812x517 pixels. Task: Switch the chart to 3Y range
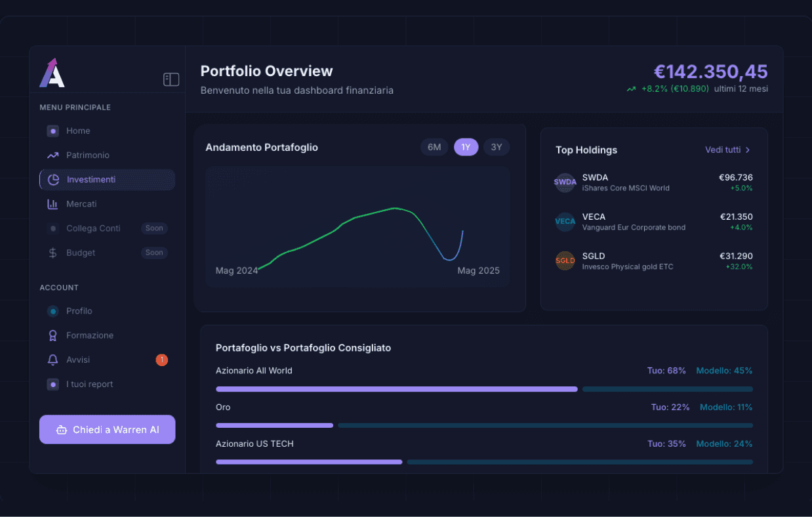(x=497, y=147)
